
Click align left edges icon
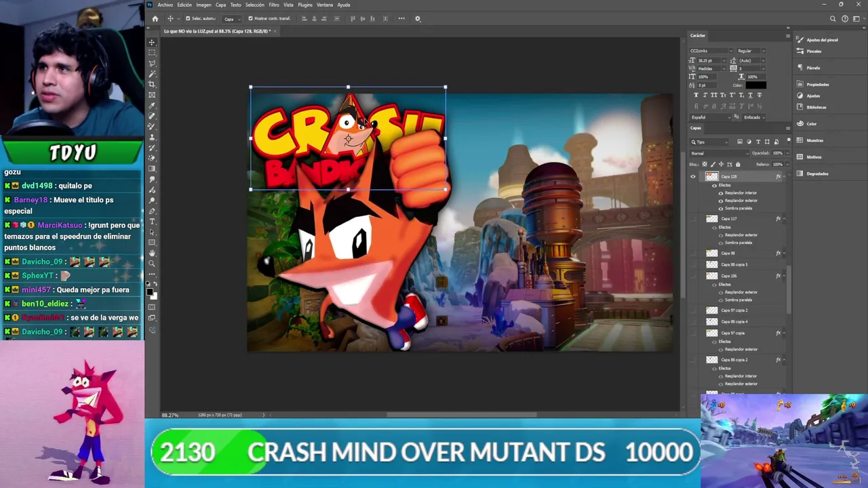coord(303,18)
